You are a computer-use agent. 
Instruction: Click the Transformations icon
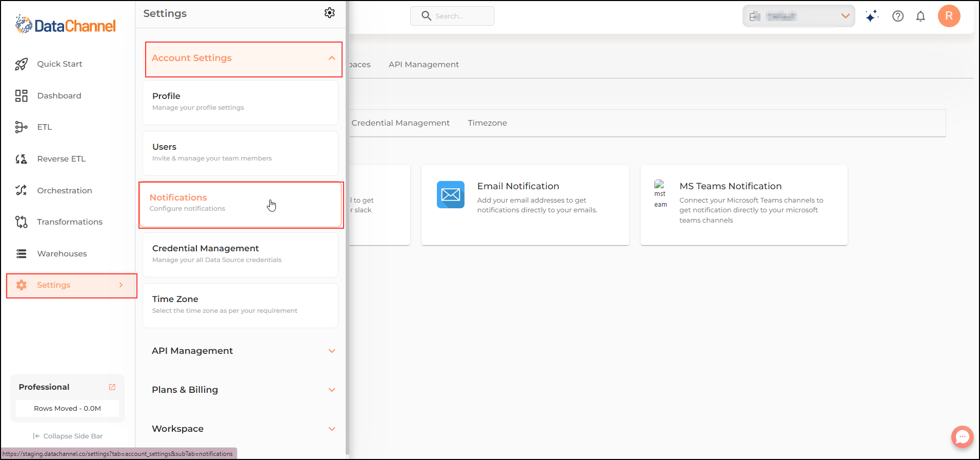[x=21, y=222]
